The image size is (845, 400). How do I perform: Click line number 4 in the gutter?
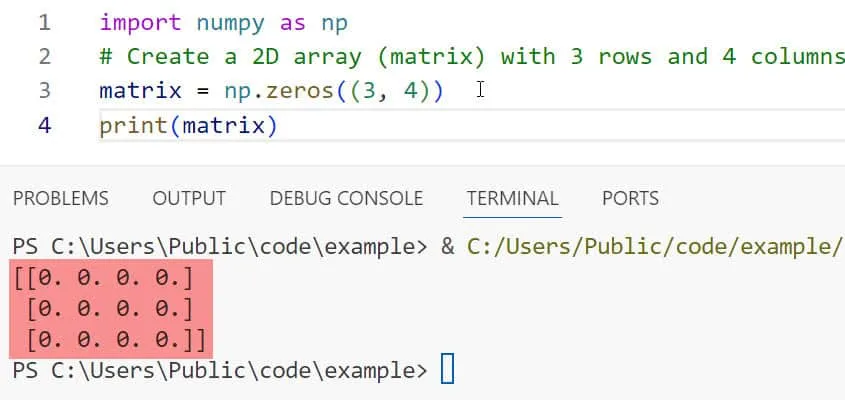[x=43, y=125]
